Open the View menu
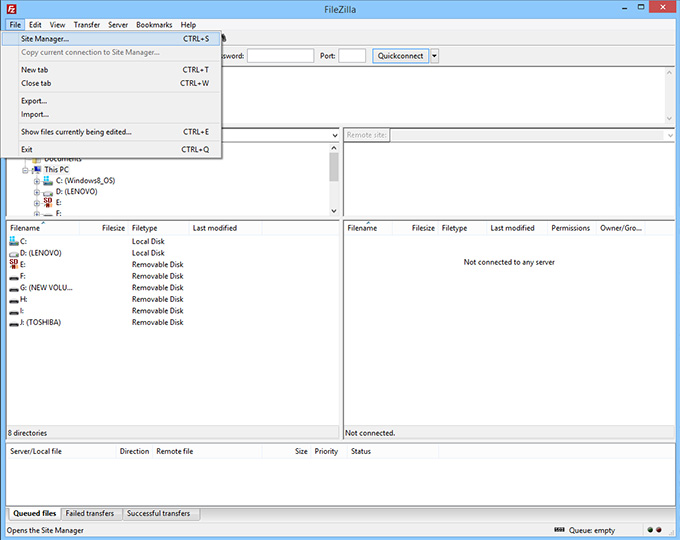The height and width of the screenshot is (540, 680). coord(57,25)
